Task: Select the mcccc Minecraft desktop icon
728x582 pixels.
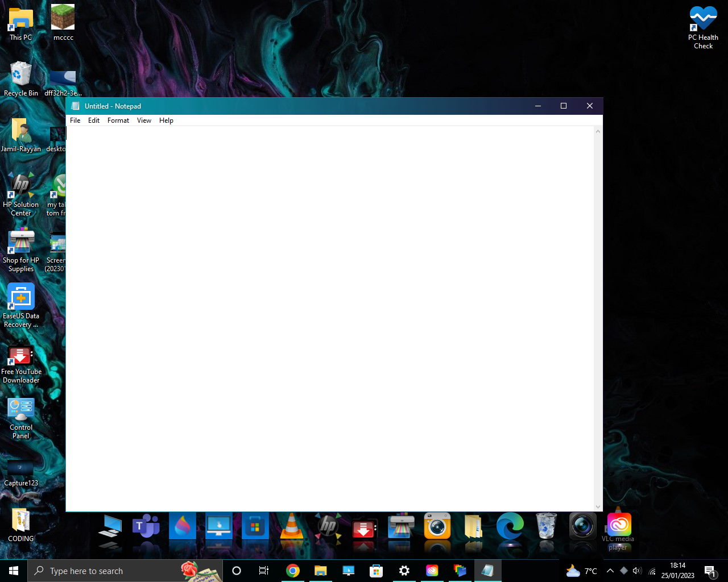Action: [63, 24]
